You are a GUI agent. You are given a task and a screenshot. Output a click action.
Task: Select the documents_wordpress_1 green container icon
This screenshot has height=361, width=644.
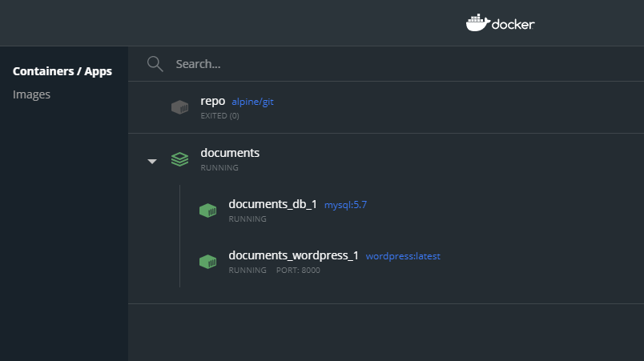coord(207,262)
